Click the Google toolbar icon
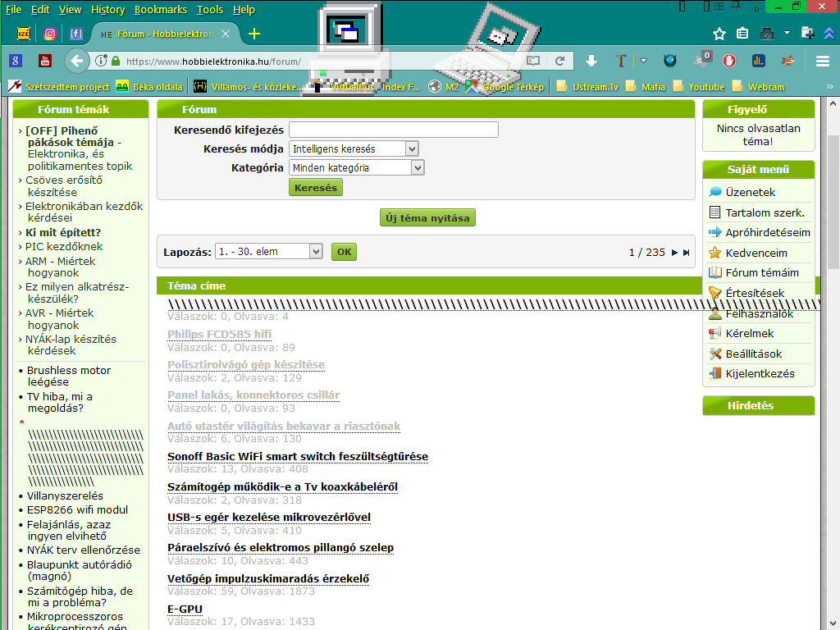 [16, 61]
